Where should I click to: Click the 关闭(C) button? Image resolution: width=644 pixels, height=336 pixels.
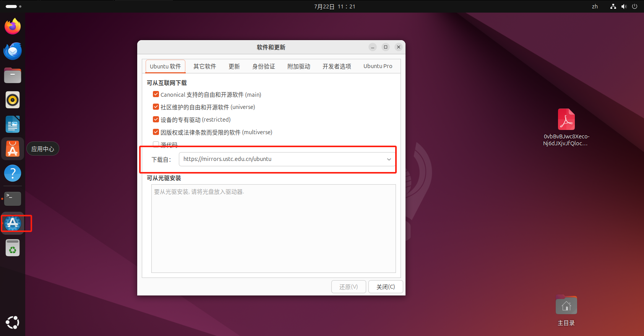[x=386, y=287]
